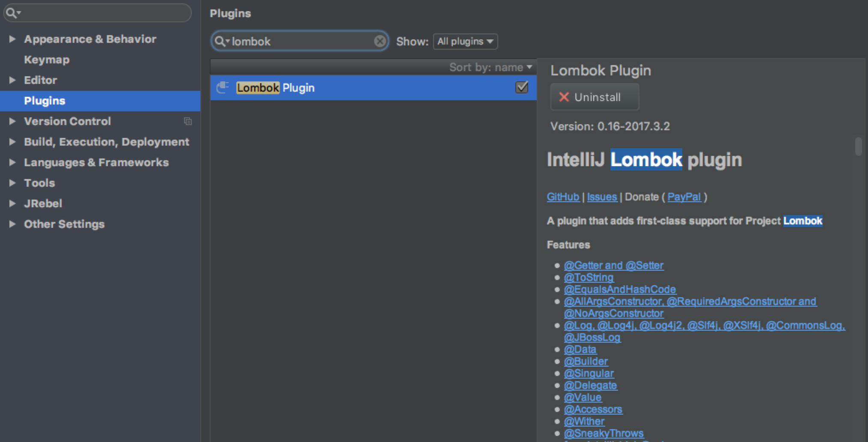Screen dimensions: 868x442
Task: Open the Sort by name dropdown
Action: (490, 67)
